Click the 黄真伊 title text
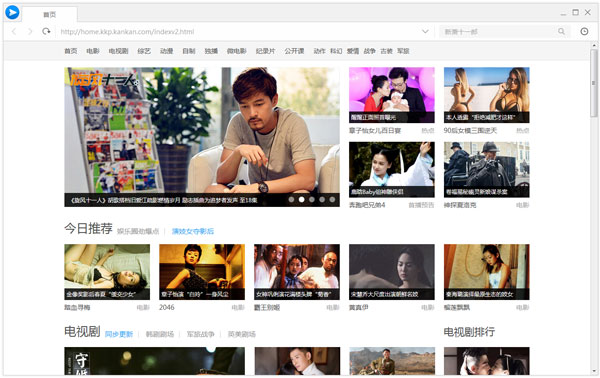The image size is (600, 378). pos(359,307)
